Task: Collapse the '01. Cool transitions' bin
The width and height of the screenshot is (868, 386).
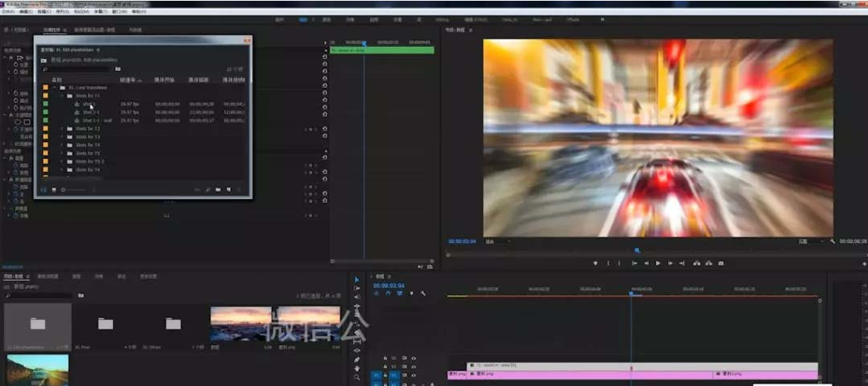Action: 55,87
